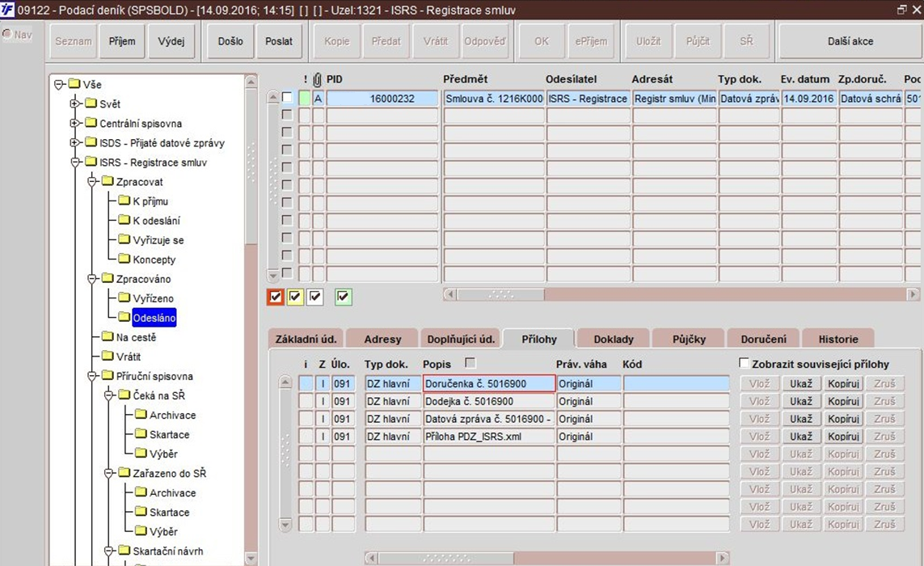Collapse the Zařazeno do SŘ node
This screenshot has width=924, height=566.
pos(108,474)
